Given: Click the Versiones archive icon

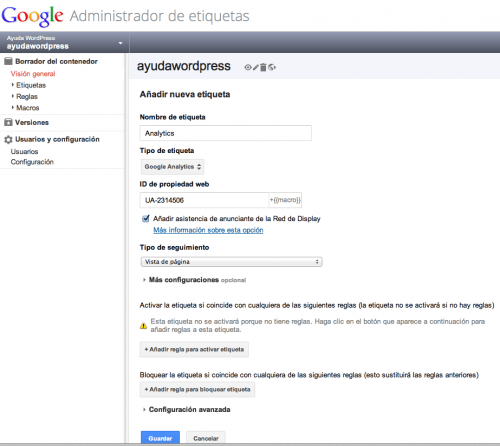Looking at the screenshot, I should click(x=8, y=122).
